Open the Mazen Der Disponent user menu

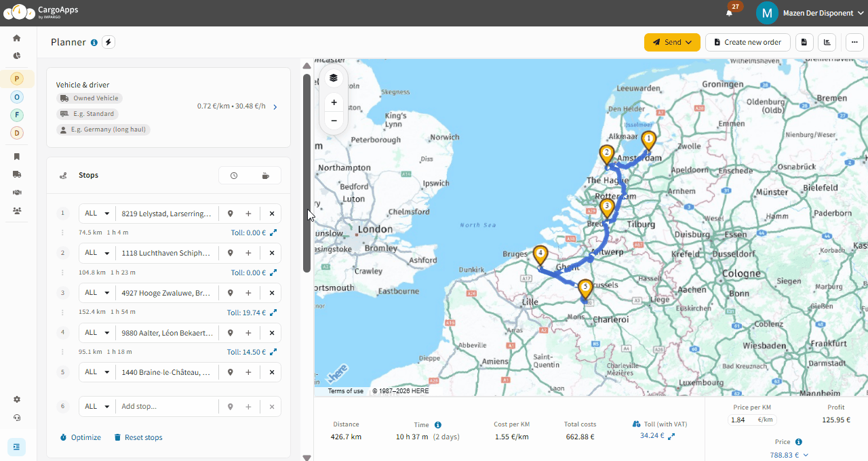coord(811,13)
